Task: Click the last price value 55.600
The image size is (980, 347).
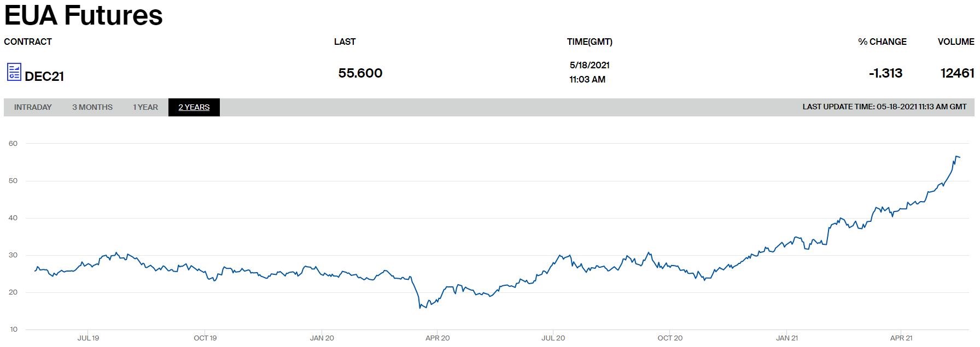Action: click(360, 73)
